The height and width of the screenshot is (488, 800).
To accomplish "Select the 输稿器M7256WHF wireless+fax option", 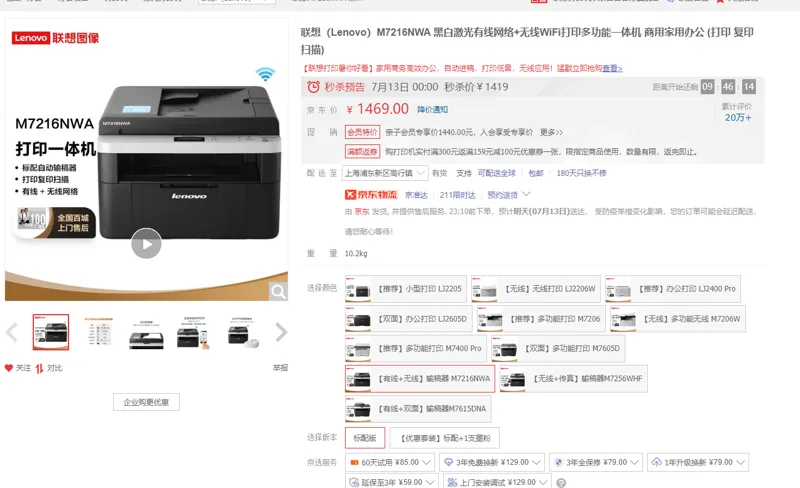I will tap(573, 379).
